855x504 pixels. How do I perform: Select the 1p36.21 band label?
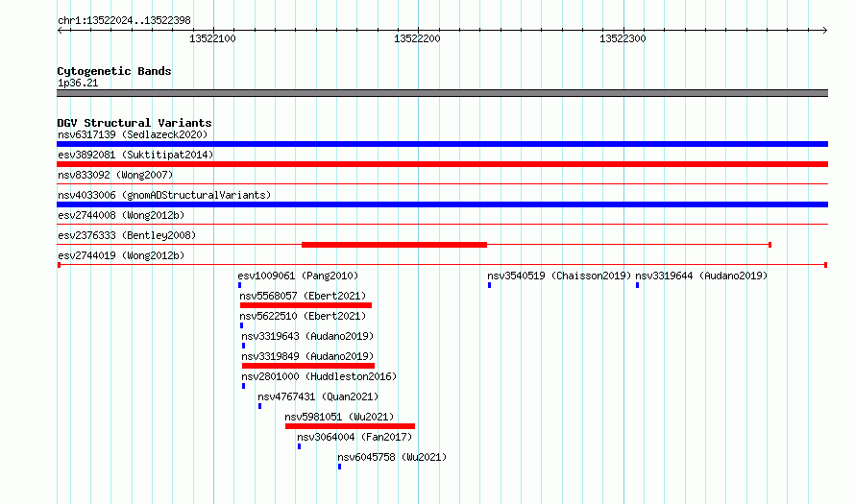coord(78,83)
